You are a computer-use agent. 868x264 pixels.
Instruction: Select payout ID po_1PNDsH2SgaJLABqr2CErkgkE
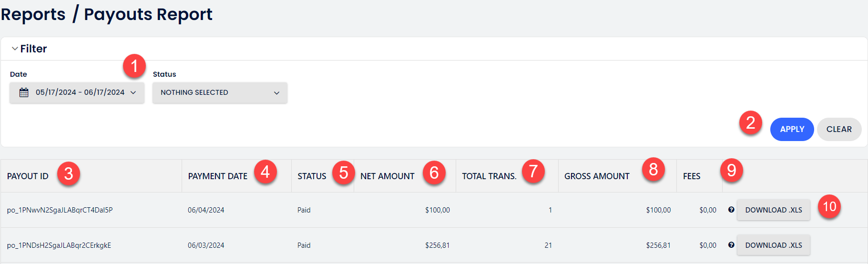click(59, 245)
